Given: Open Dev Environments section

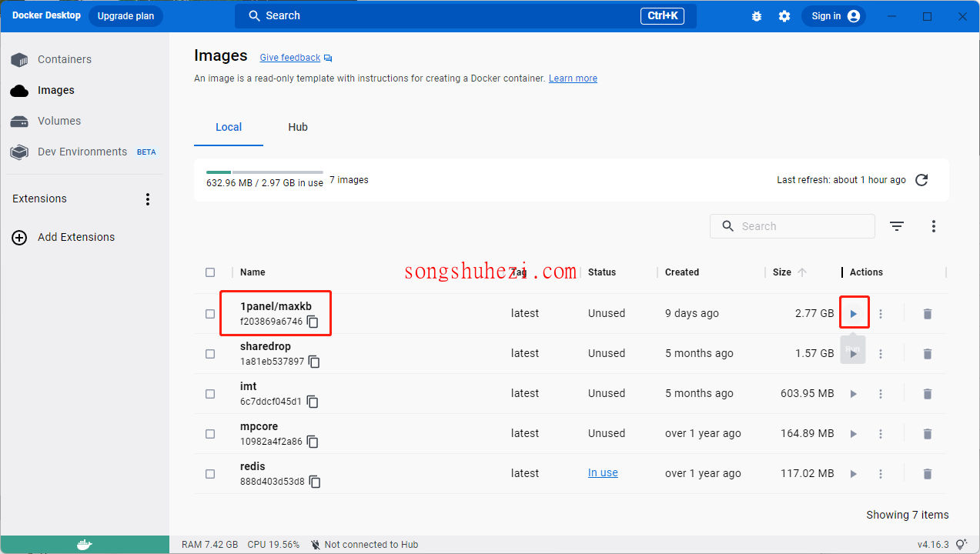Looking at the screenshot, I should tap(85, 152).
